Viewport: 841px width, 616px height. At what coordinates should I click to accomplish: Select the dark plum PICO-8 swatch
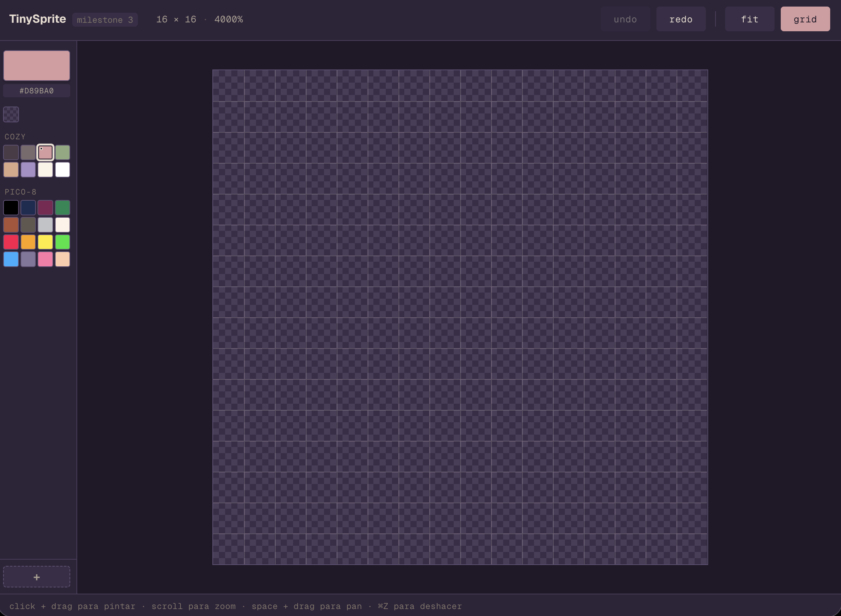45,208
